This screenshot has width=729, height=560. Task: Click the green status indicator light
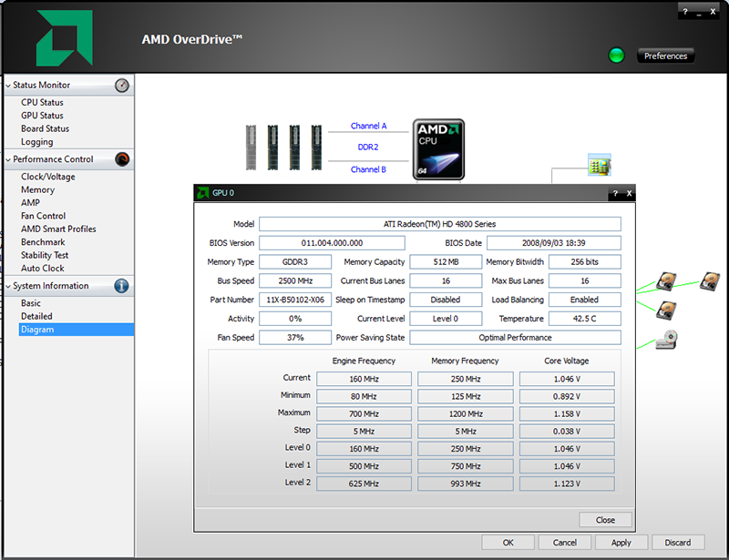pos(617,56)
